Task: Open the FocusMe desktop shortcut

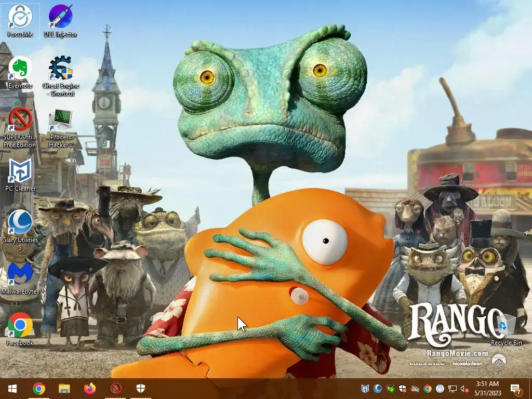Action: tap(20, 20)
